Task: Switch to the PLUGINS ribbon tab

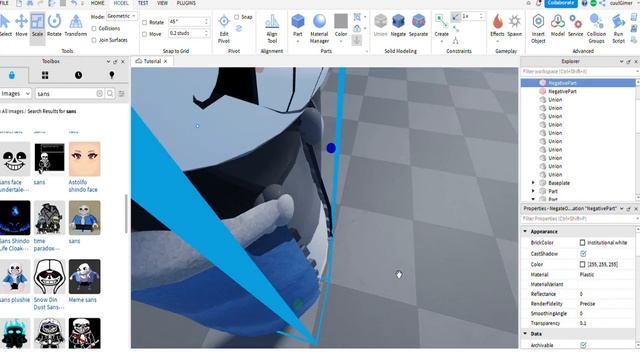Action: click(186, 3)
